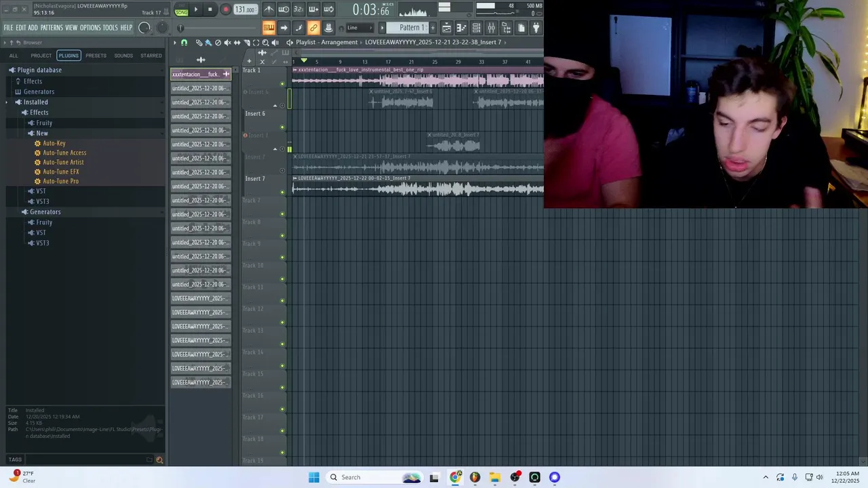Open the Plugin picker plug icon
Image resolution: width=868 pixels, height=488 pixels.
536,28
